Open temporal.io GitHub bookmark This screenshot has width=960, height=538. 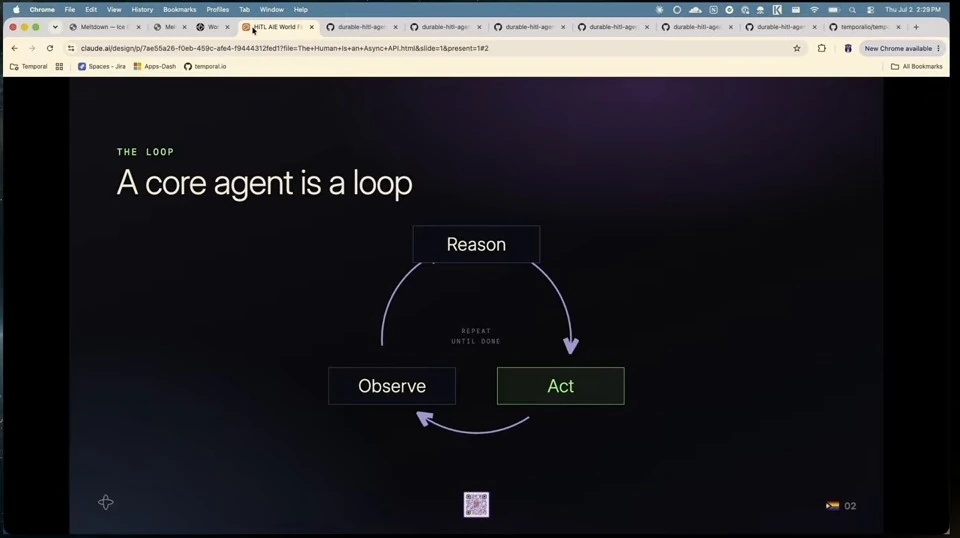[205, 66]
